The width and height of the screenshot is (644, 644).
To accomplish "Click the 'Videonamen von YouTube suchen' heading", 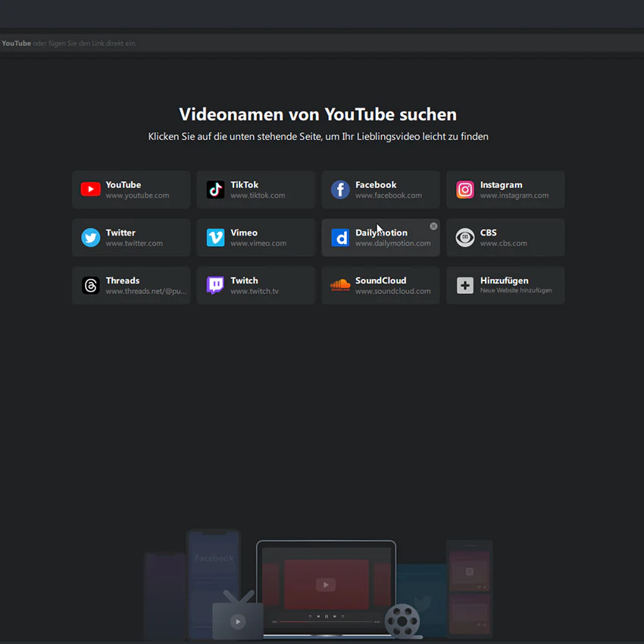I will [x=317, y=114].
